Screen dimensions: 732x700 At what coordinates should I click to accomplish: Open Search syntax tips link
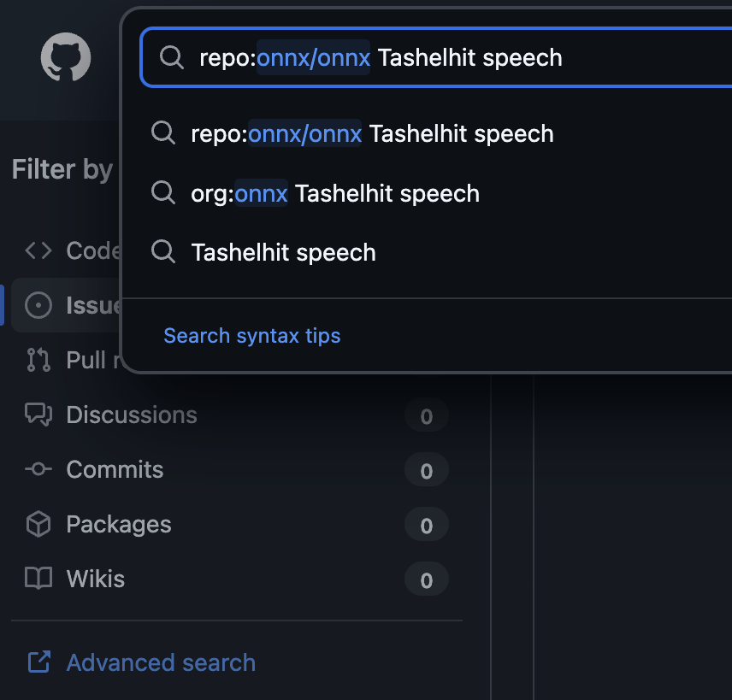[252, 336]
